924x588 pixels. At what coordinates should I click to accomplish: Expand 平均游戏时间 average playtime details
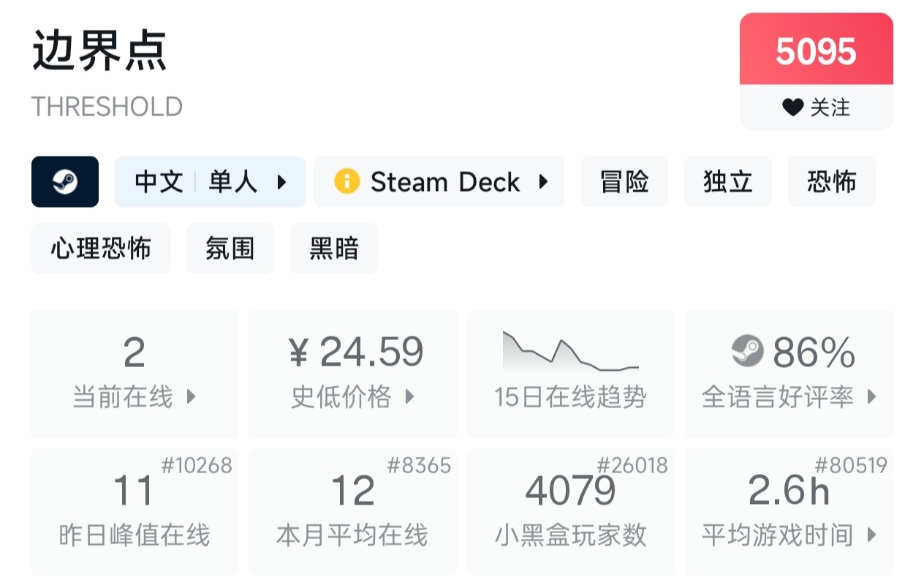871,535
